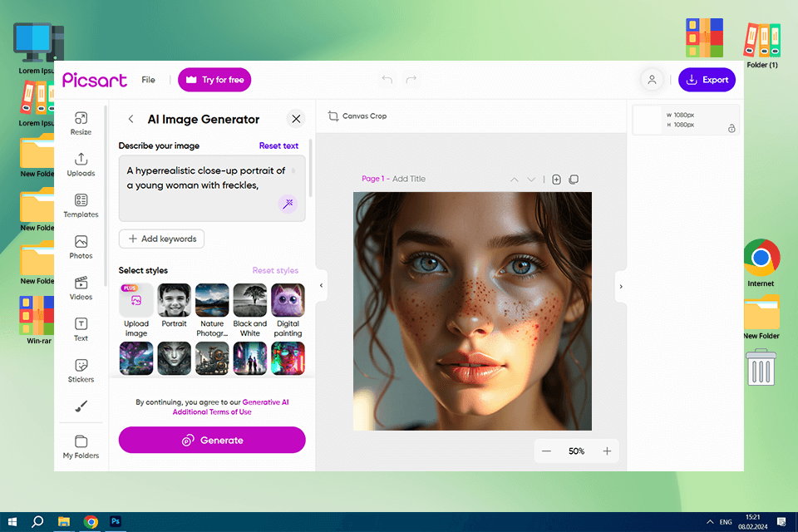
Task: Click Add keywords button
Action: [x=161, y=239]
